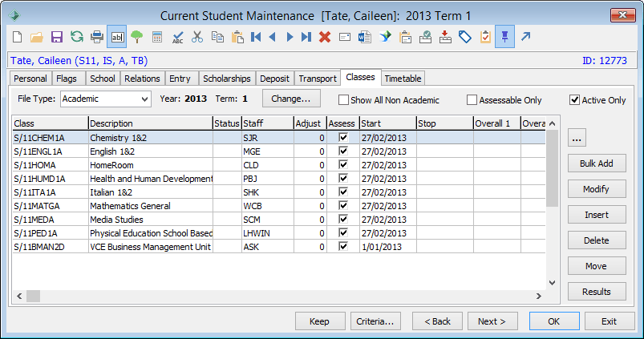The image size is (644, 339).
Task: Click the copy pages icon
Action: click(x=217, y=37)
